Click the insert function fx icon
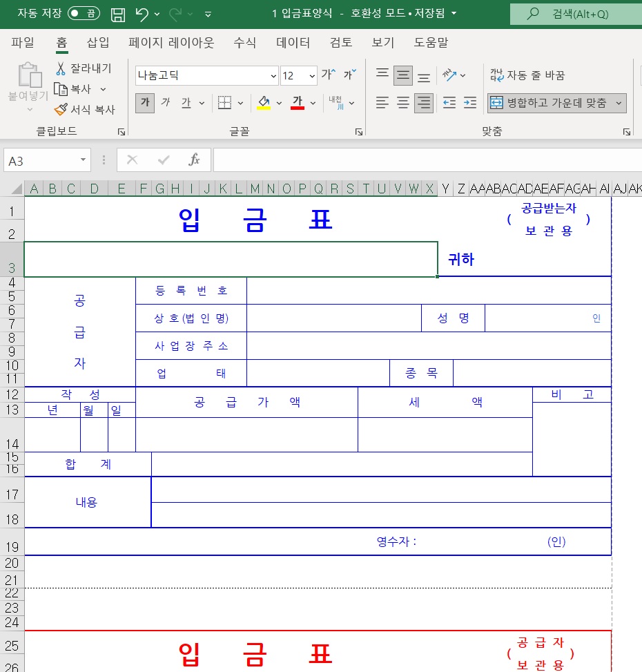Viewport: 642px width, 672px height. pos(194,160)
